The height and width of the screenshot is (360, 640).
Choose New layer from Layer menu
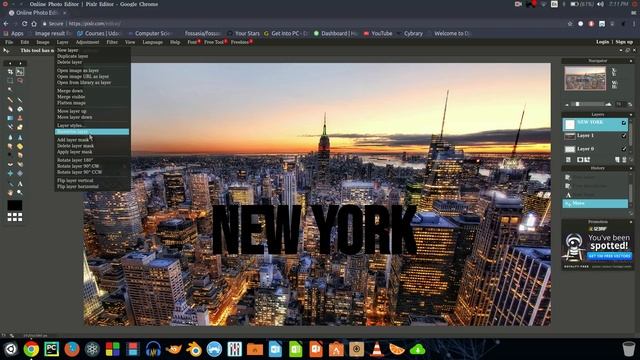click(68, 50)
